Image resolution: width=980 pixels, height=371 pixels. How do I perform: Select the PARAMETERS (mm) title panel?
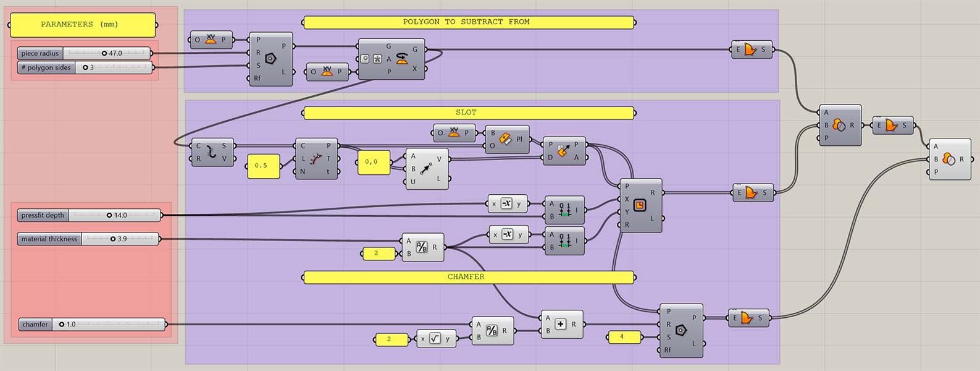(x=82, y=25)
